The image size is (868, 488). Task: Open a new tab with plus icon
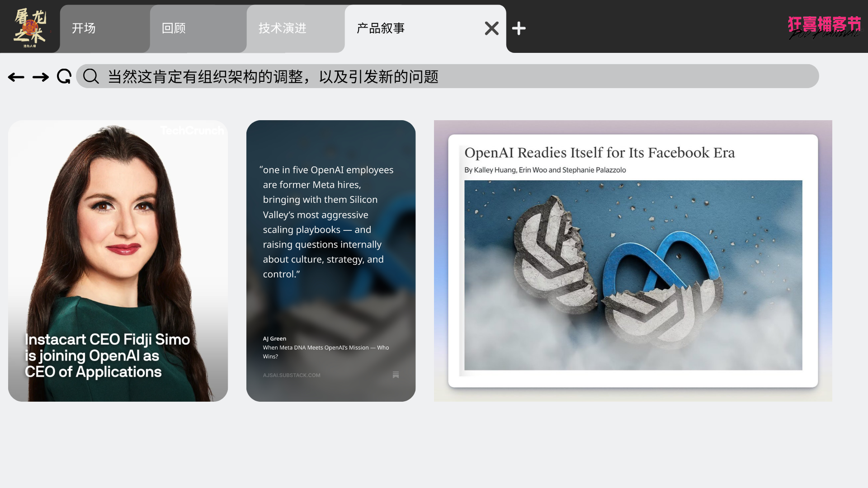click(519, 28)
